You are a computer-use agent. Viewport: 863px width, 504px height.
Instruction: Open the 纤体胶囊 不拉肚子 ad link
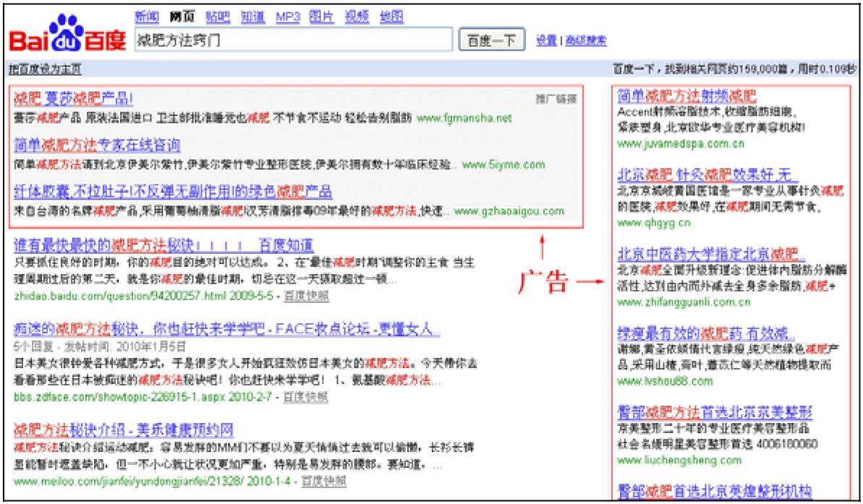pyautogui.click(x=173, y=192)
